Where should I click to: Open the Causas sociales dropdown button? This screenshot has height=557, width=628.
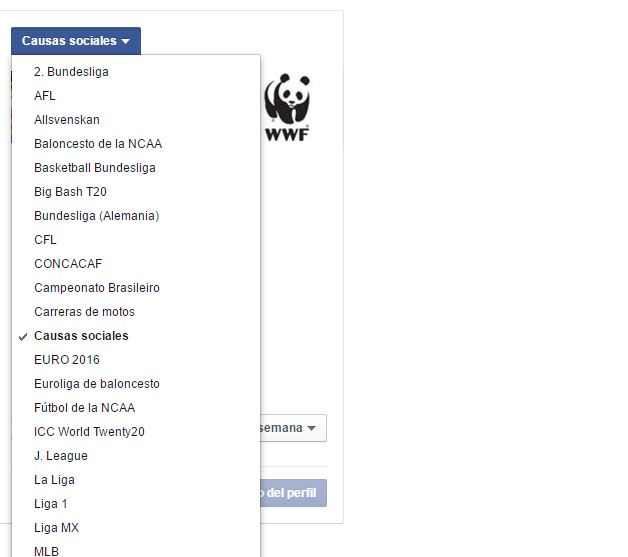(x=76, y=41)
